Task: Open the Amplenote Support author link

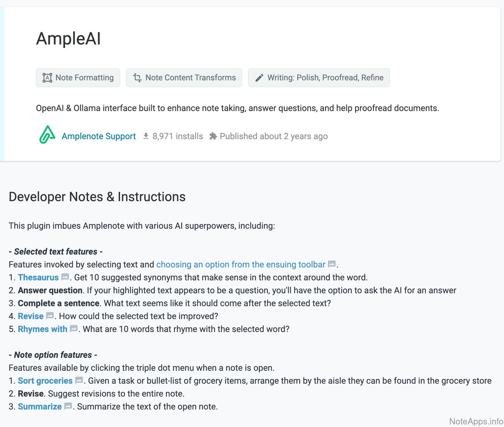Action: [99, 136]
